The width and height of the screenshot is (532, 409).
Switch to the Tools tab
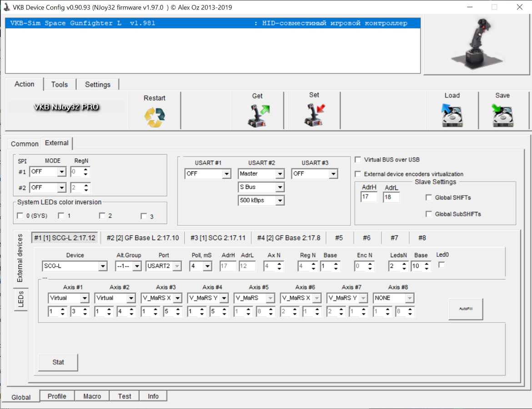[60, 85]
